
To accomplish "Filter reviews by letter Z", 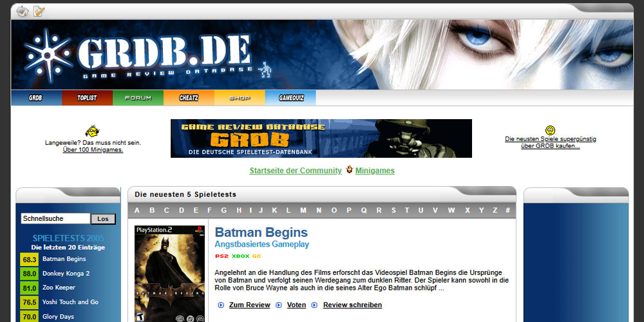I will click(495, 211).
